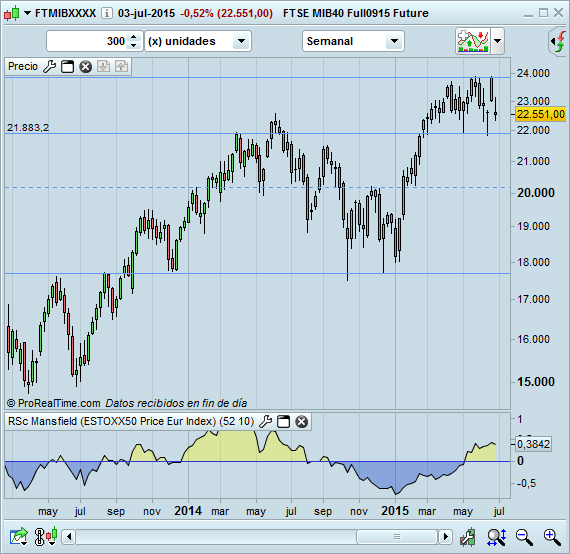Maximize the Precio panel window icon
Image resolution: width=570 pixels, height=554 pixels.
tap(68, 67)
